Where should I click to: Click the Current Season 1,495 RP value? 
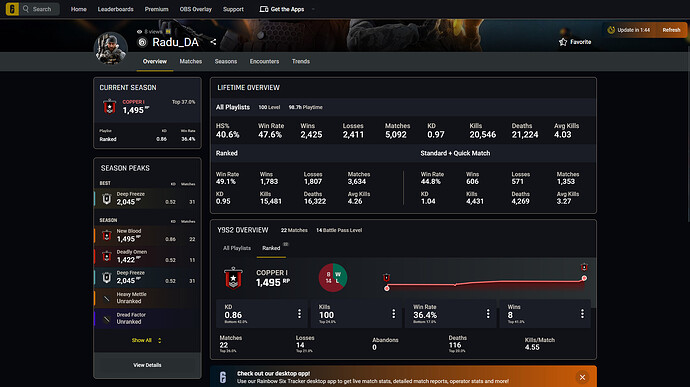(x=136, y=110)
